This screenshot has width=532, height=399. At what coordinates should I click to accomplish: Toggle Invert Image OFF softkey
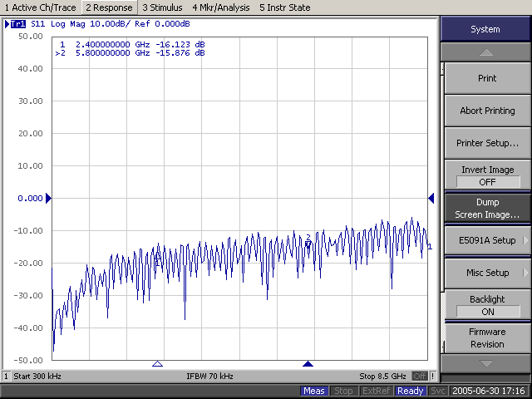coord(488,175)
